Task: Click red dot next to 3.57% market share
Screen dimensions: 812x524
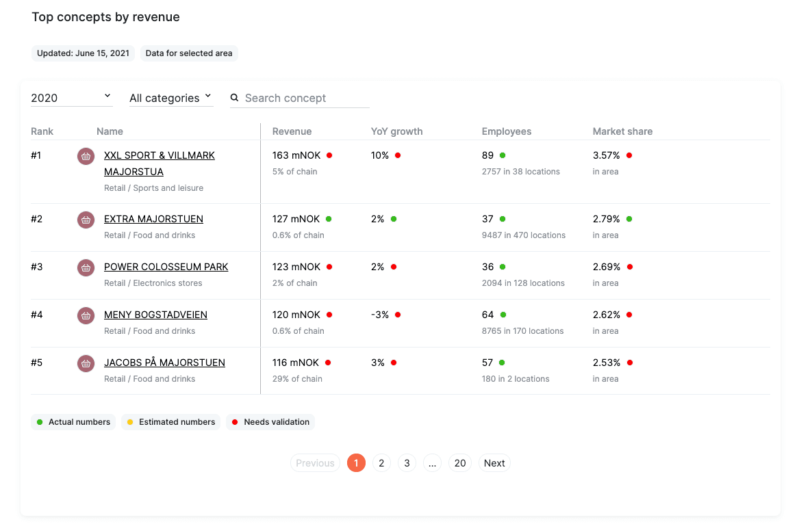Action: [x=629, y=155]
